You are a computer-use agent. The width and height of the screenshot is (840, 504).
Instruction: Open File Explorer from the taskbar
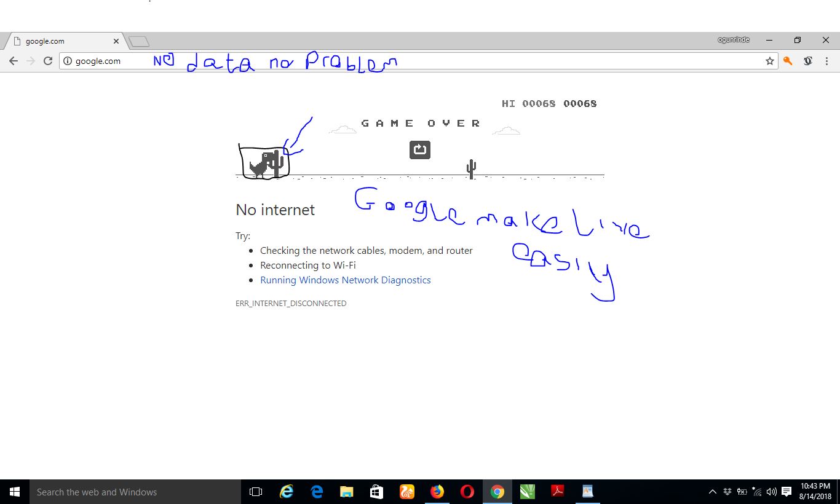click(x=347, y=492)
